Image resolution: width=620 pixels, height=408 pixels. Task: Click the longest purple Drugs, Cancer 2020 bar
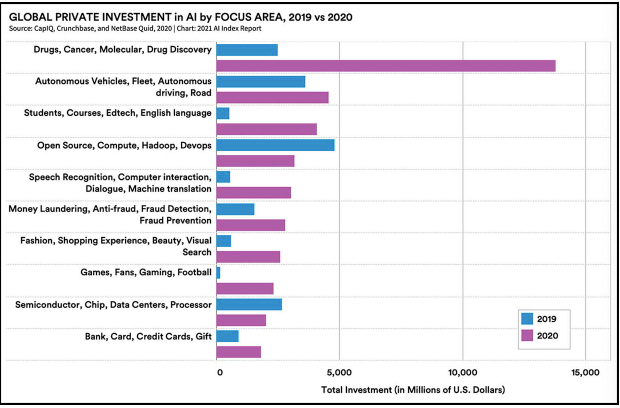click(x=385, y=65)
